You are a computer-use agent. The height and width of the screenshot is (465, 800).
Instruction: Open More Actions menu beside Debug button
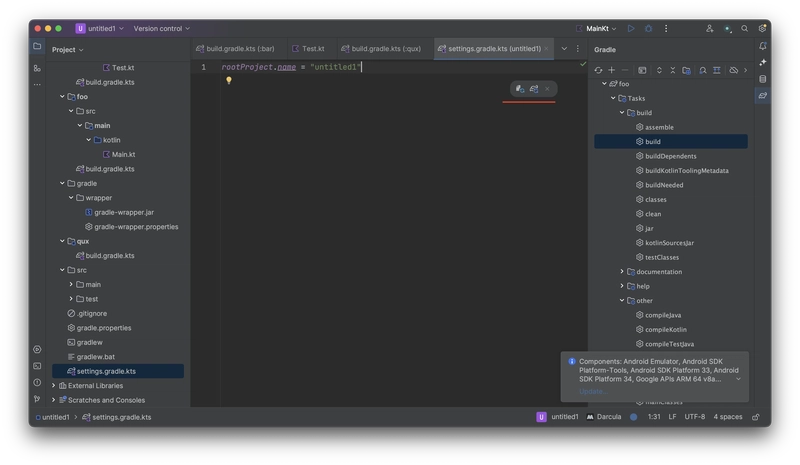click(666, 29)
